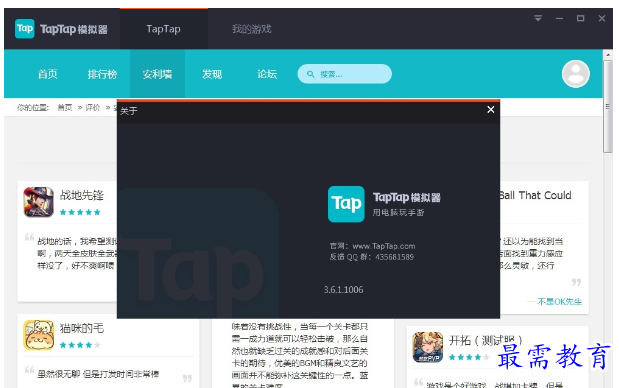Click the 首页 breadcrumb link
Screen dimensions: 619x388
[x=65, y=107]
